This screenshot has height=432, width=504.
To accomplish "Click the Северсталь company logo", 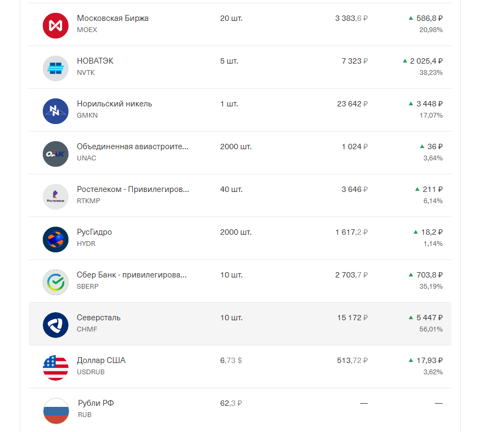I will tap(56, 325).
